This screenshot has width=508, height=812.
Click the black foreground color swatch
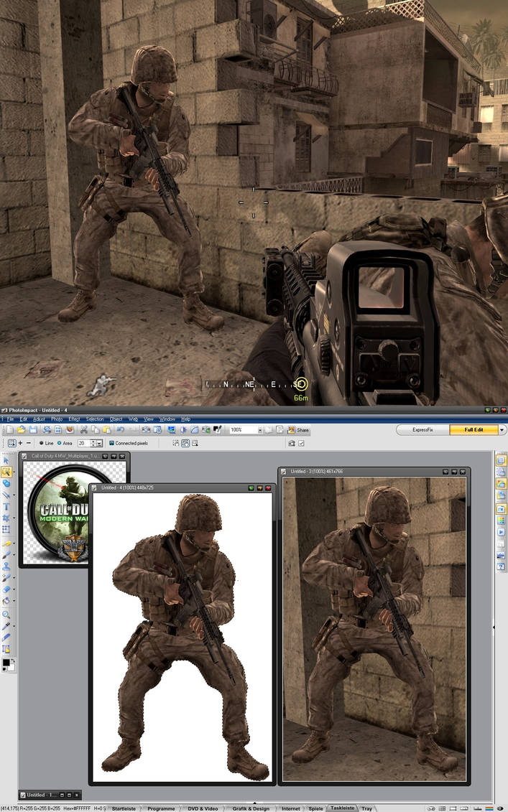6,661
